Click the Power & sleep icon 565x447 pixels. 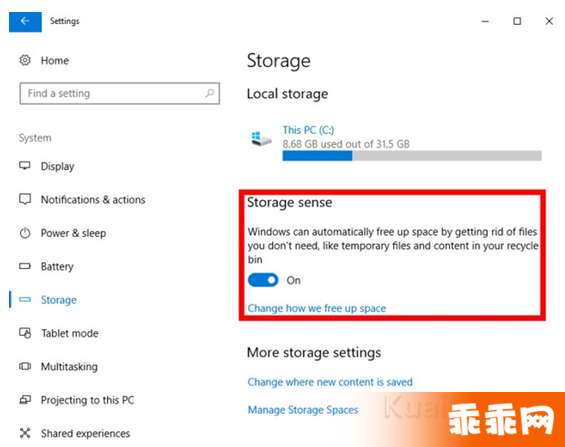coord(25,233)
